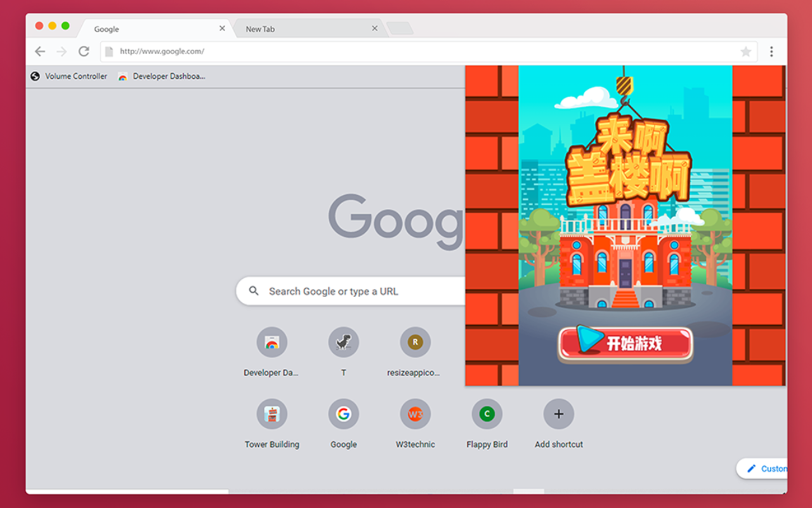The height and width of the screenshot is (508, 812).
Task: Open the Developer Dashboard bookmark
Action: (162, 76)
